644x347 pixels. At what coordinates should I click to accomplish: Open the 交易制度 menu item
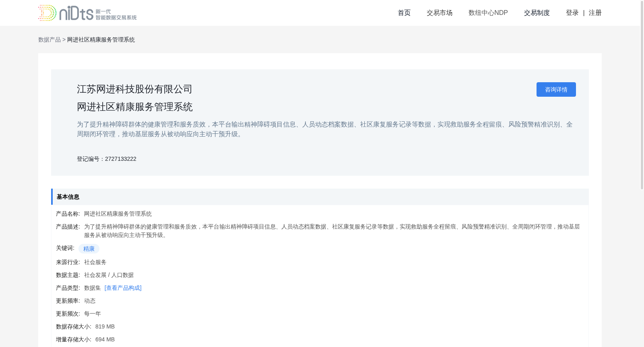pos(537,13)
